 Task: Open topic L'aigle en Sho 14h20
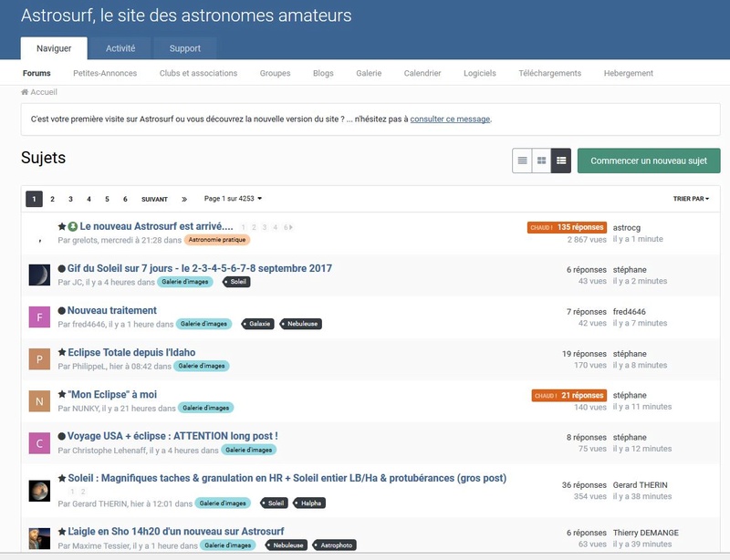point(176,531)
